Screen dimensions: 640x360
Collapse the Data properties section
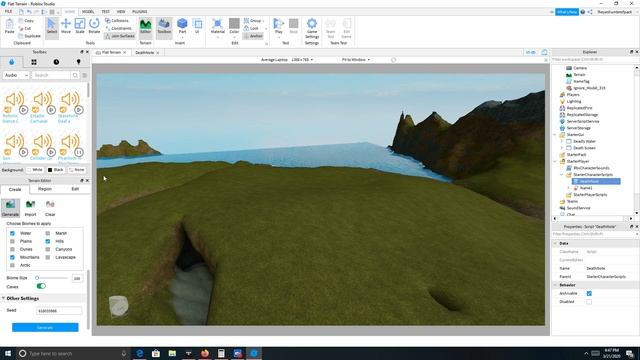coord(555,243)
